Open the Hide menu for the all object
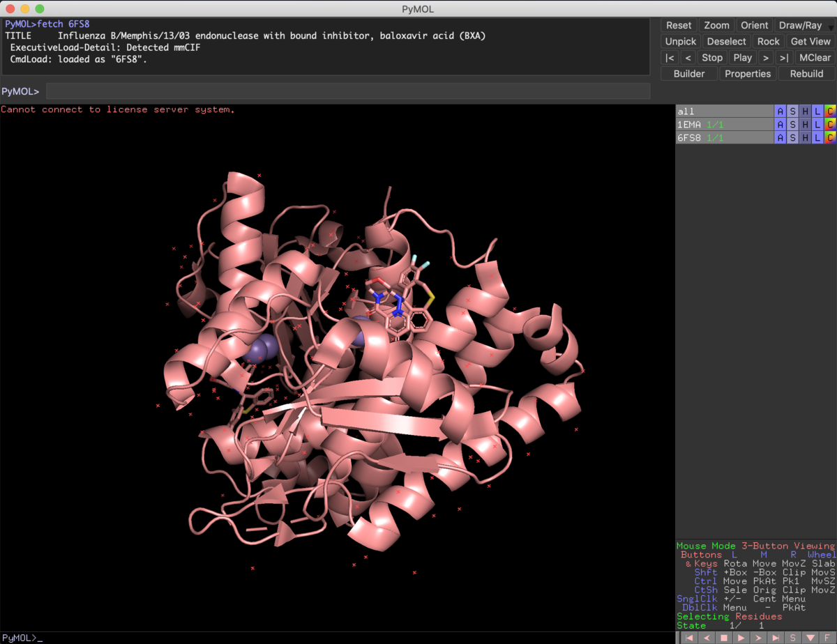The width and height of the screenshot is (837, 644). coord(805,112)
